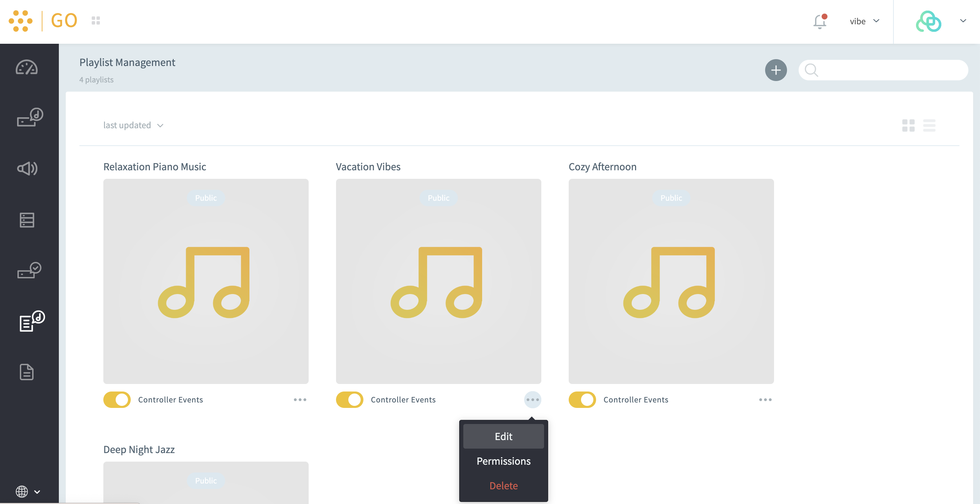Open the server list sidebar icon

pos(27,220)
